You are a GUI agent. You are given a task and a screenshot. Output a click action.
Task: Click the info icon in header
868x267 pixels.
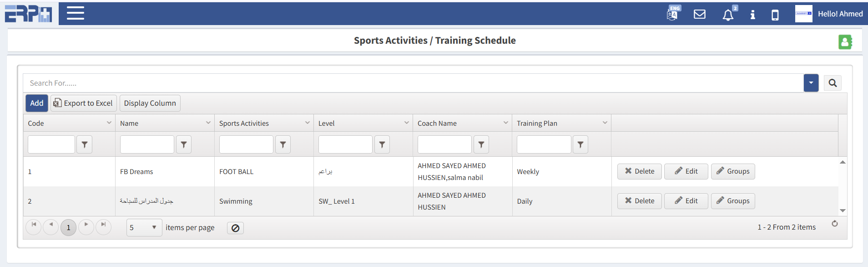click(x=752, y=15)
